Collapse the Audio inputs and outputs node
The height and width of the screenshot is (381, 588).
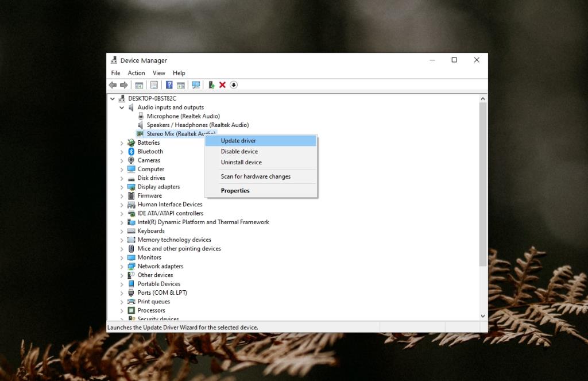[x=122, y=107]
